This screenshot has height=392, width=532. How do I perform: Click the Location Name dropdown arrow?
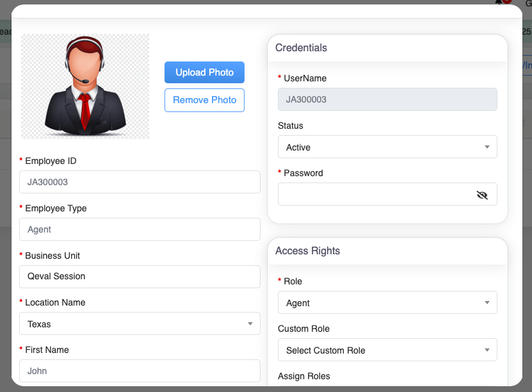tap(250, 324)
